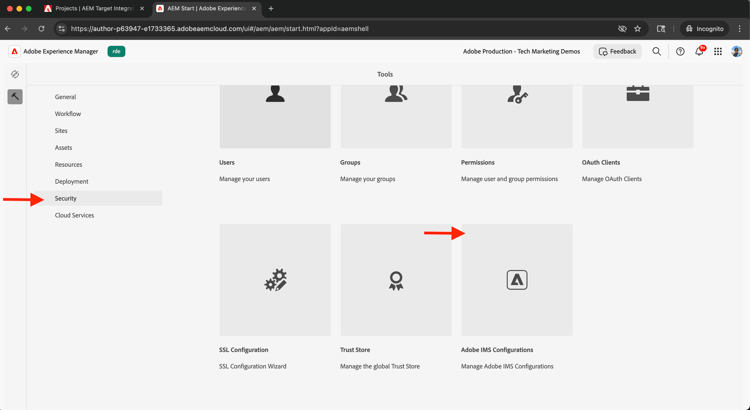Screen dimensions: 750x410
Task: Bookmark this page with the star icon
Action: 638,29
